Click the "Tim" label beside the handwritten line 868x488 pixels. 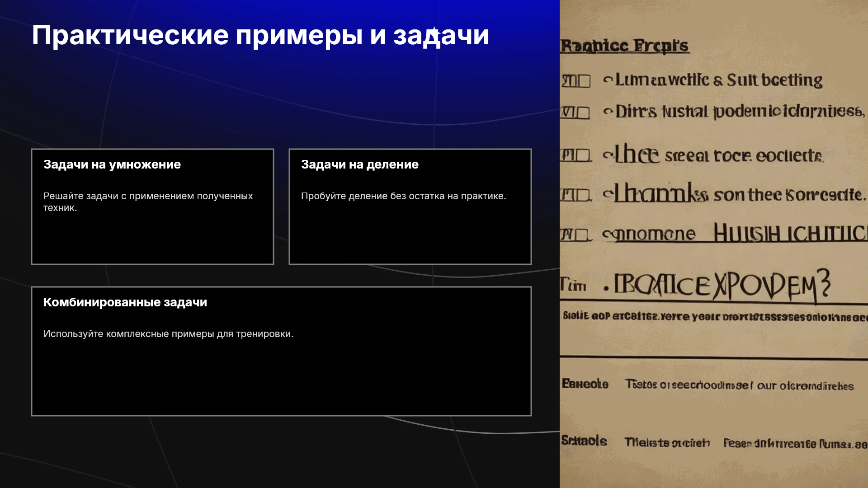point(573,285)
